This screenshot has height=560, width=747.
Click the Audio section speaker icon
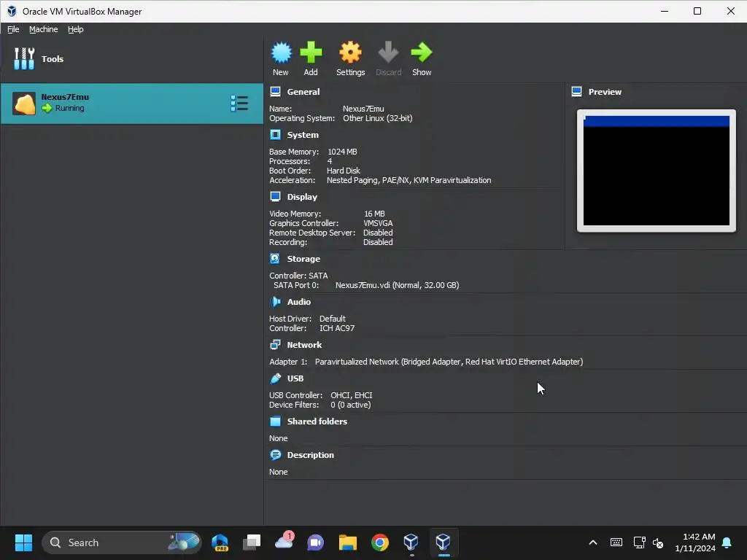coord(275,301)
